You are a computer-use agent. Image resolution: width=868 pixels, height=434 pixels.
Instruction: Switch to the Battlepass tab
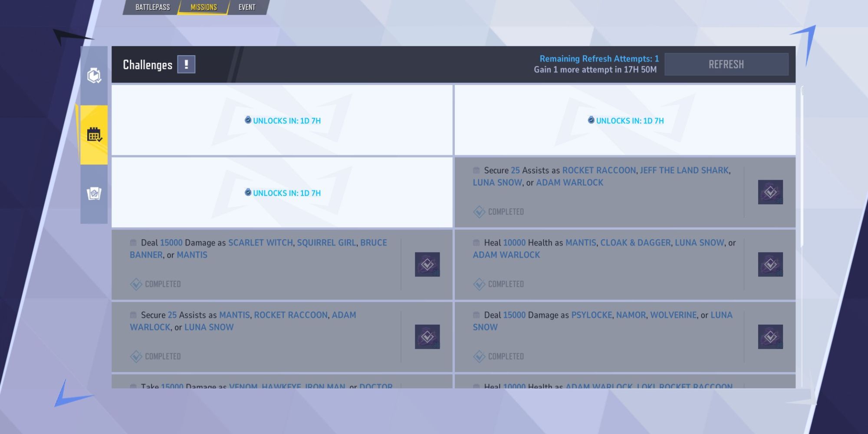152,7
